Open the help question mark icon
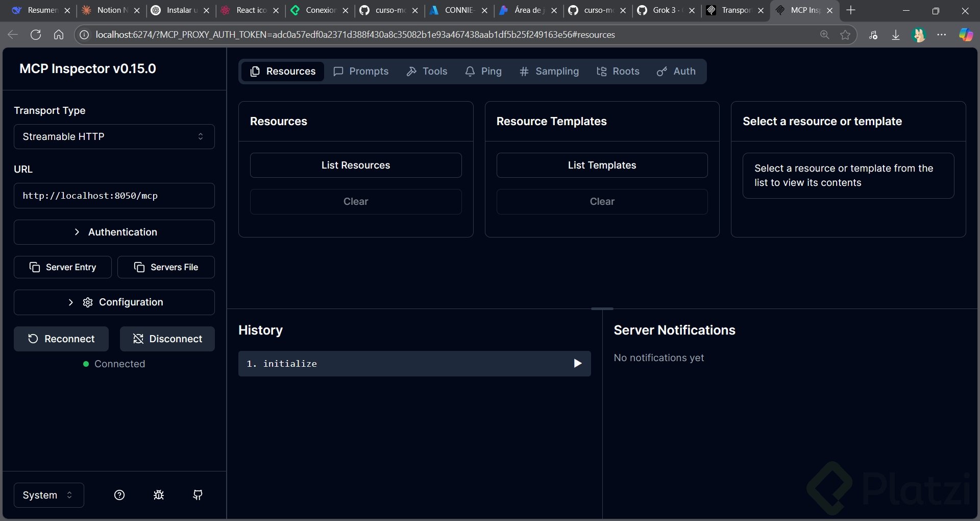The image size is (980, 521). pos(119,495)
